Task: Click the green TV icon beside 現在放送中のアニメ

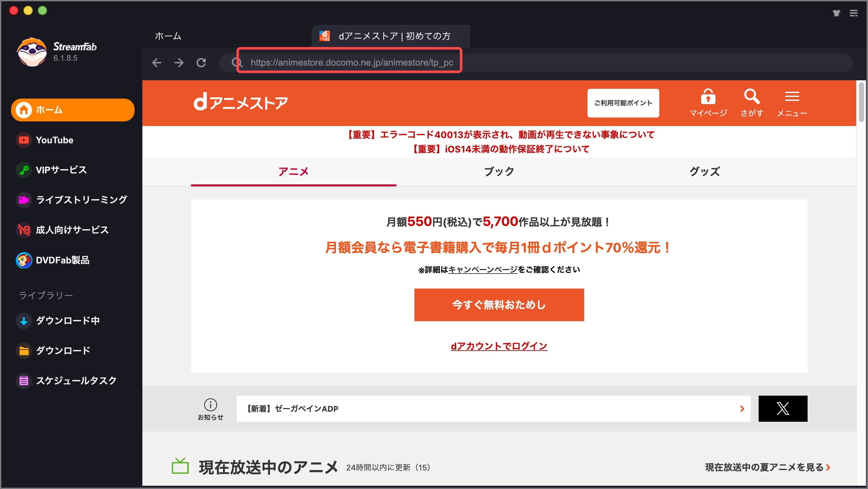Action: tap(180, 466)
